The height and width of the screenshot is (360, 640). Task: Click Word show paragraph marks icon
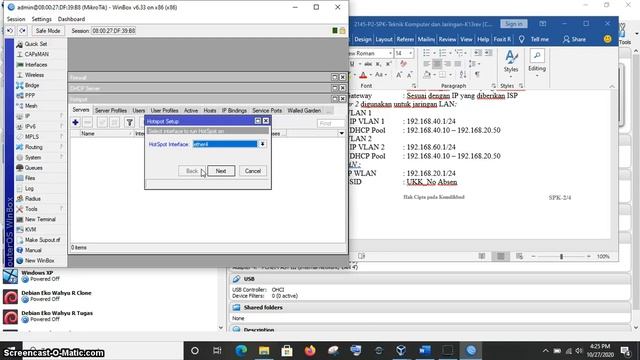(x=477, y=75)
